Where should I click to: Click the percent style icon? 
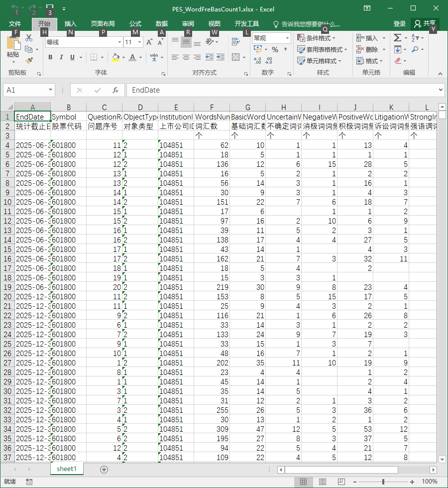point(275,49)
